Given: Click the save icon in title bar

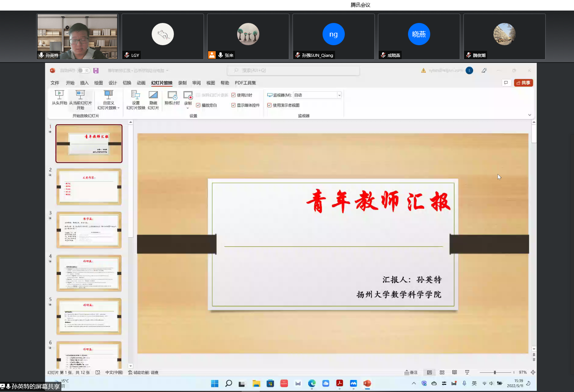Looking at the screenshot, I should click(96, 70).
